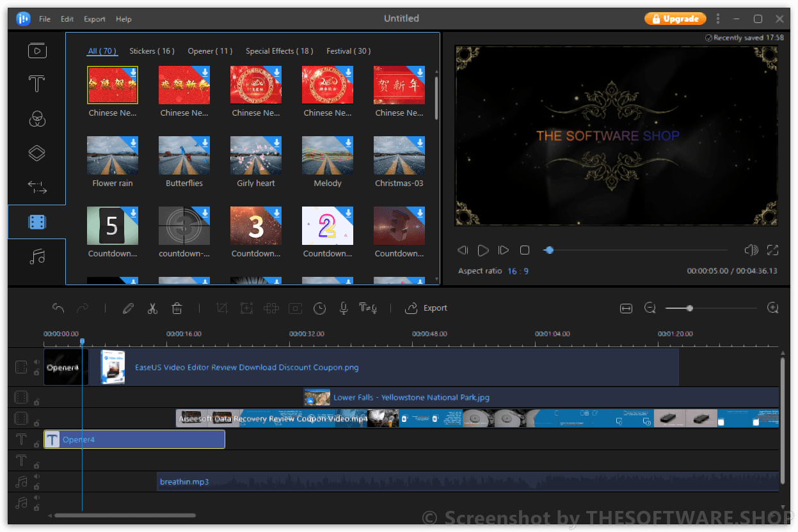The height and width of the screenshot is (532, 798).
Task: Open the volume control in preview panel
Action: point(751,250)
